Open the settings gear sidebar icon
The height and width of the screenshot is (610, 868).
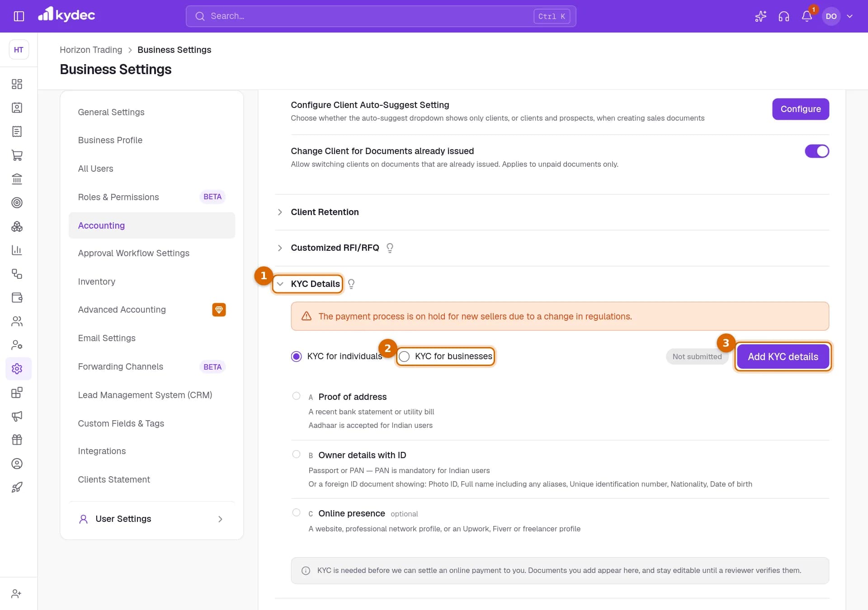click(17, 369)
